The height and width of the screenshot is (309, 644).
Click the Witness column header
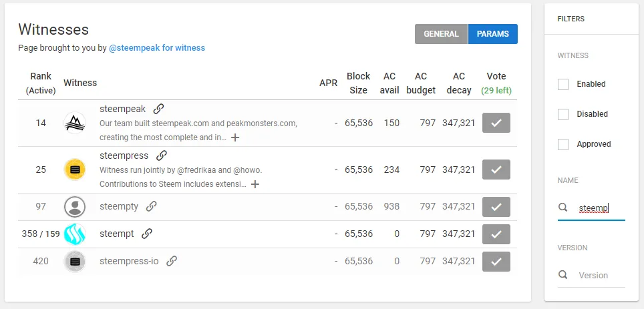point(80,83)
